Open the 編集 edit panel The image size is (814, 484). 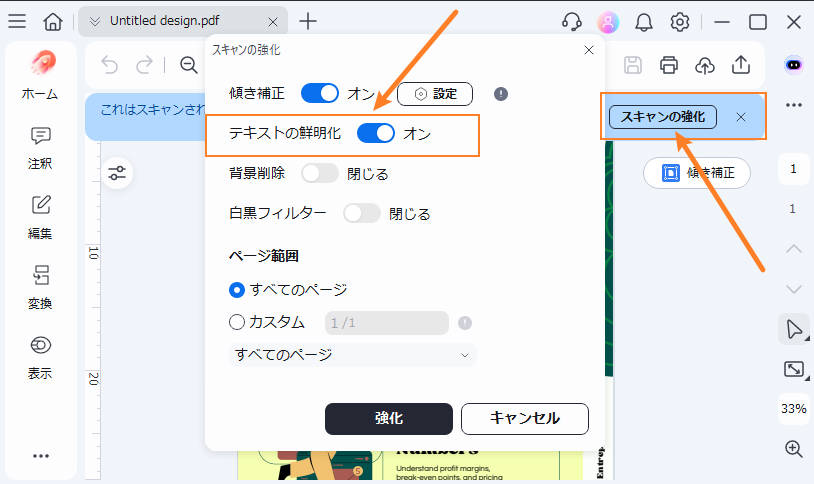(40, 218)
